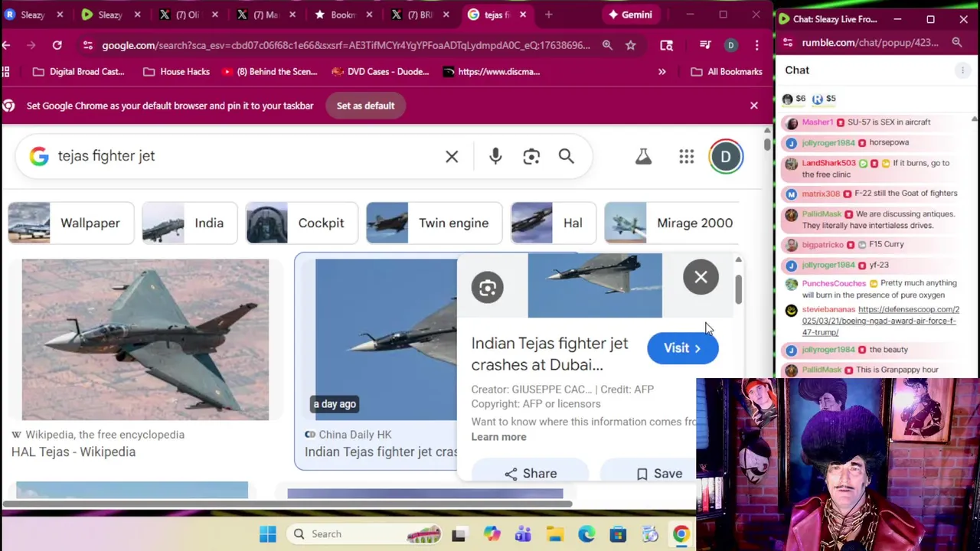Screen dimensions: 980x551
Task: Open Chrome icon in taskbar
Action: click(x=681, y=533)
